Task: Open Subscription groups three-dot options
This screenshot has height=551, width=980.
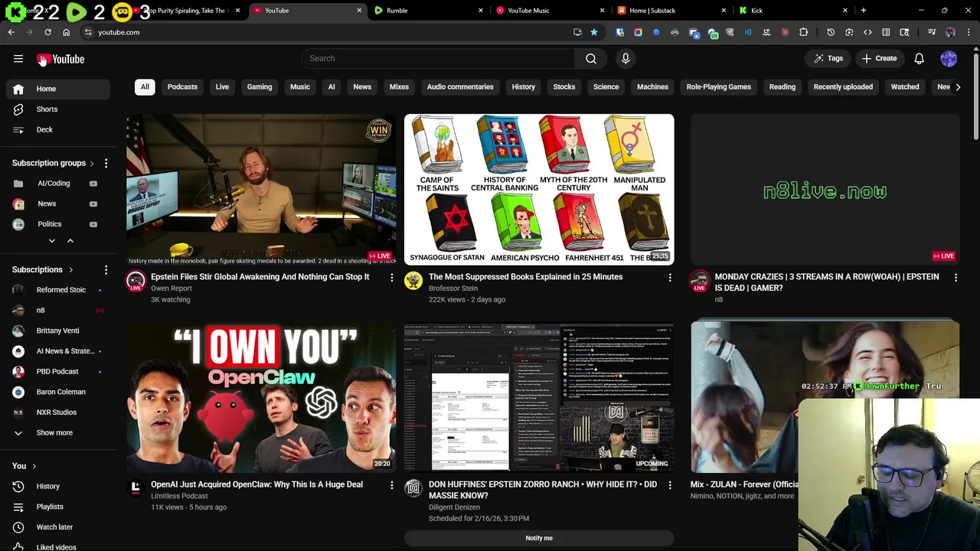Action: tap(106, 163)
